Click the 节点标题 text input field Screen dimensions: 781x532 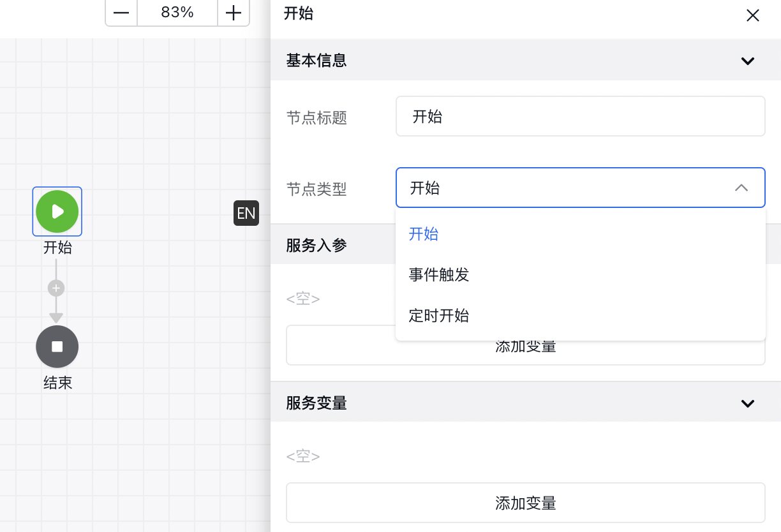(580, 116)
